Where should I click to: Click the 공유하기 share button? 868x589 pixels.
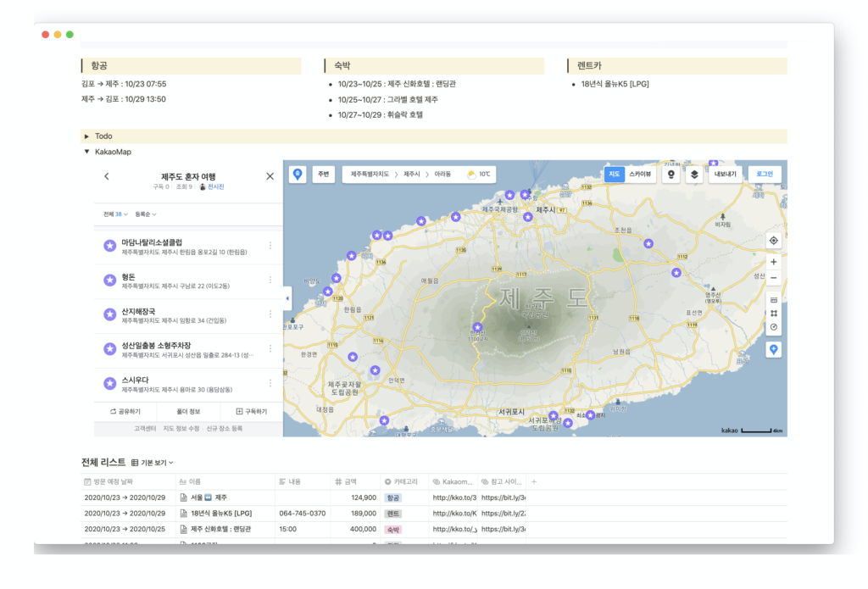[125, 411]
